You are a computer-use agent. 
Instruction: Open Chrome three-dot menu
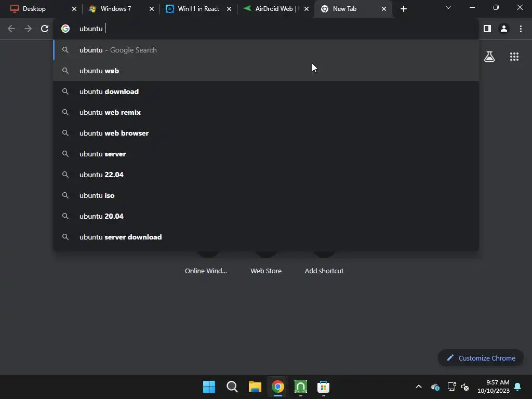tap(521, 29)
